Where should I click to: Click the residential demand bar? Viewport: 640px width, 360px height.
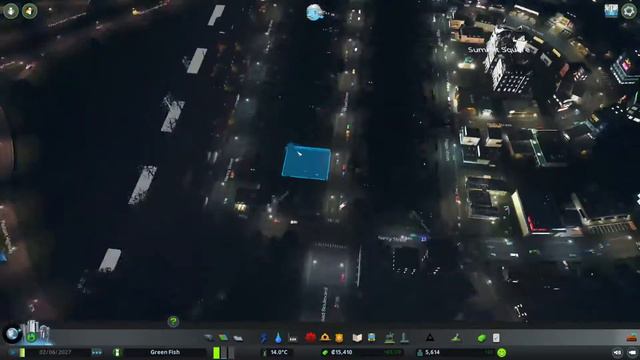tap(217, 352)
